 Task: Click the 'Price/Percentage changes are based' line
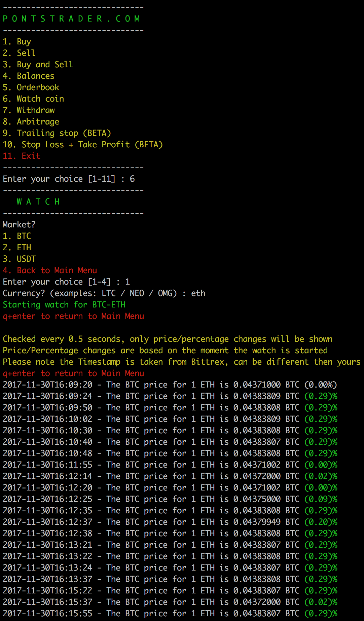(165, 351)
